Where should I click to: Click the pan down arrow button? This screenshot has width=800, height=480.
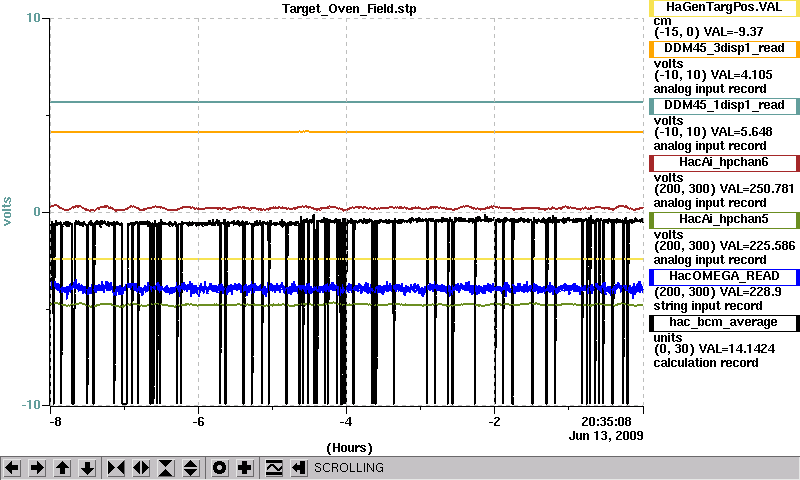pos(87,468)
